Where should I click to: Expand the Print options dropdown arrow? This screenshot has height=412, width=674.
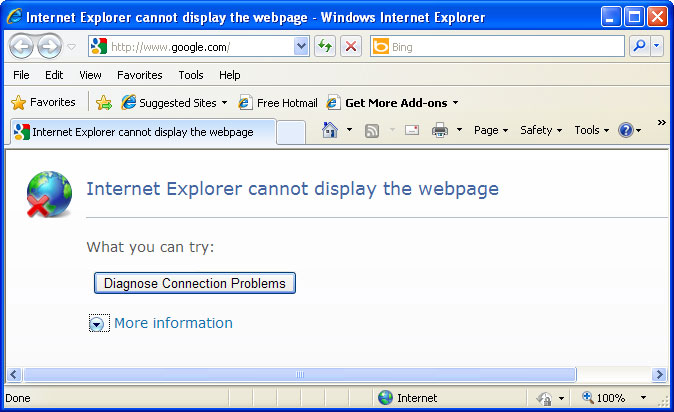click(460, 129)
